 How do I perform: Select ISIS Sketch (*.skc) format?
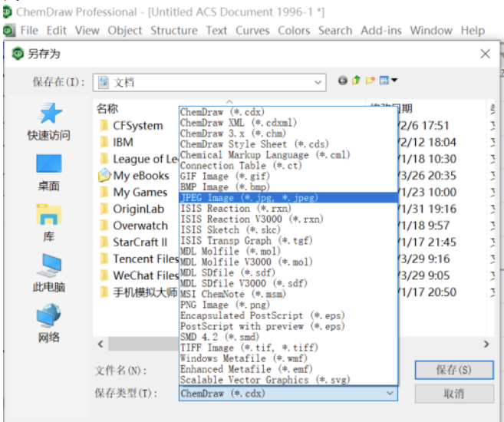pos(288,230)
